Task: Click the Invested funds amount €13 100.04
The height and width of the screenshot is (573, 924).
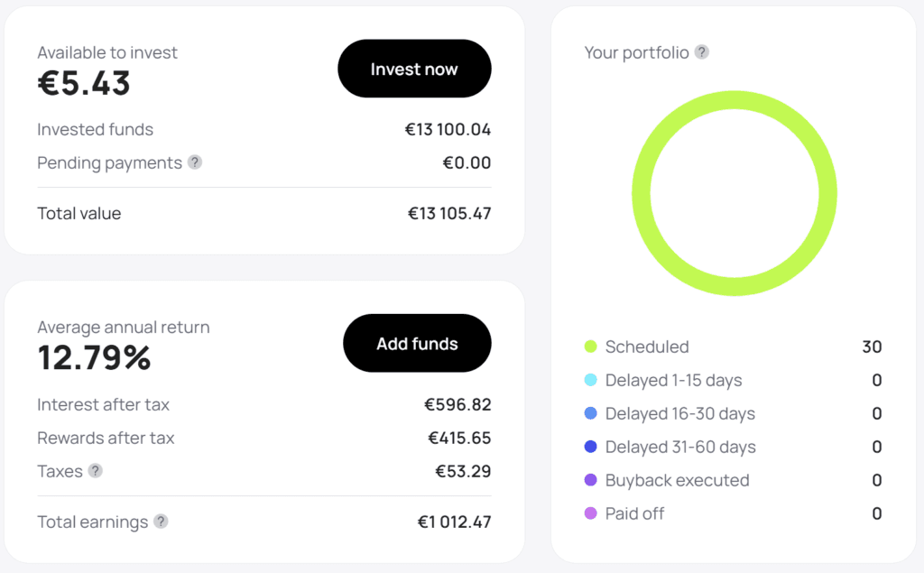Action: pyautogui.click(x=448, y=130)
